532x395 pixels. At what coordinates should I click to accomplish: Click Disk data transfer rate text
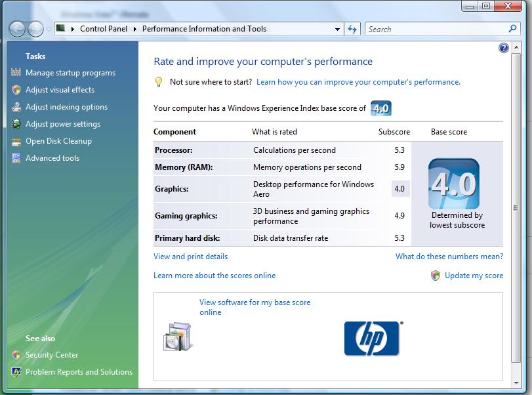(x=291, y=238)
